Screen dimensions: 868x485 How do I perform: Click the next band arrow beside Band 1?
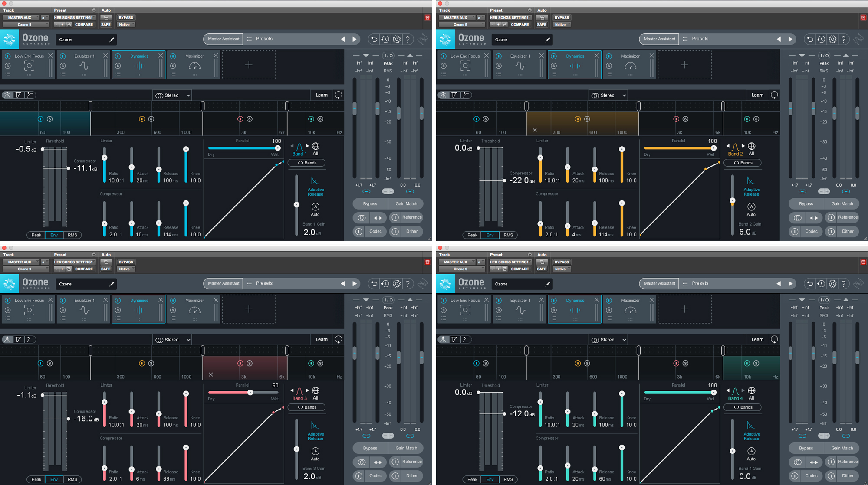point(307,146)
